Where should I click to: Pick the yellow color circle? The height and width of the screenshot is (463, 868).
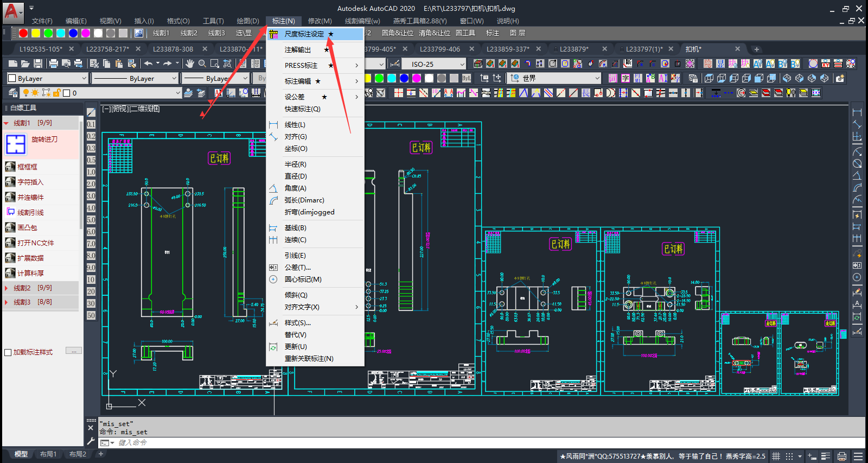tap(36, 33)
